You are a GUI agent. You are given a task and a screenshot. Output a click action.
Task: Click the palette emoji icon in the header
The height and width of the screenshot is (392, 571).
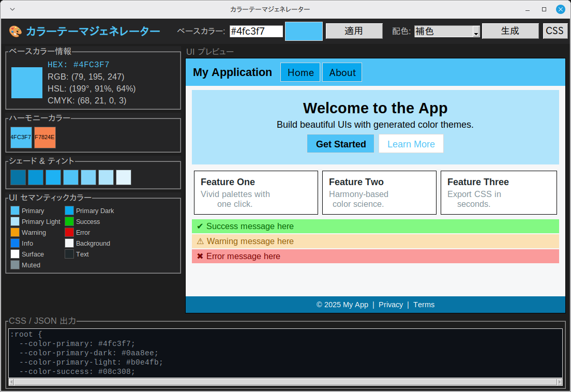coord(16,32)
